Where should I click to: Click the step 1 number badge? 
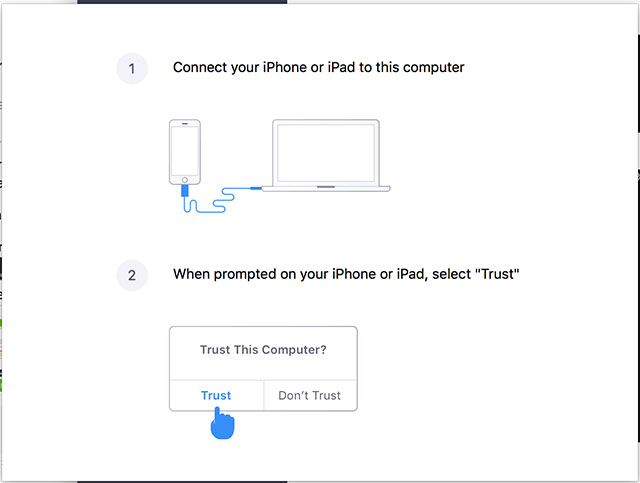132,69
